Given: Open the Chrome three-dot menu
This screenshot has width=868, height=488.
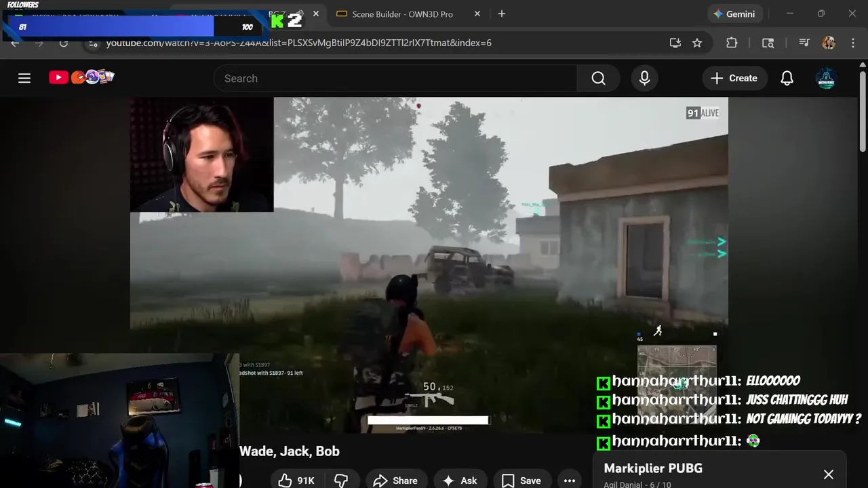Looking at the screenshot, I should pyautogui.click(x=853, y=43).
